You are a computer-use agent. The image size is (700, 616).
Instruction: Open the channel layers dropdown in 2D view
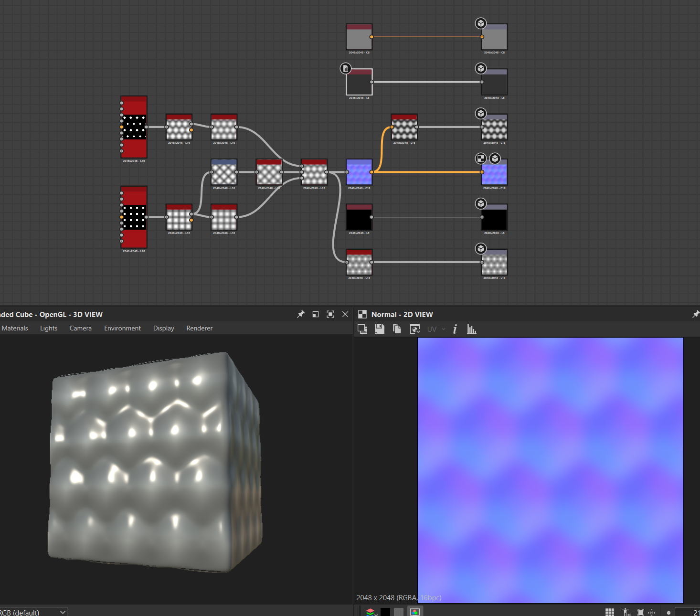(x=371, y=612)
